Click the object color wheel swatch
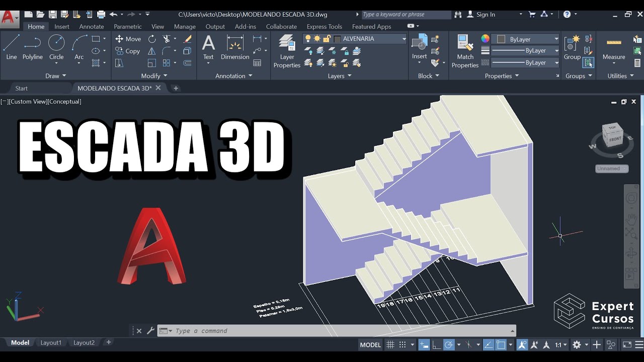Image resolution: width=644 pixels, height=362 pixels. (x=485, y=39)
